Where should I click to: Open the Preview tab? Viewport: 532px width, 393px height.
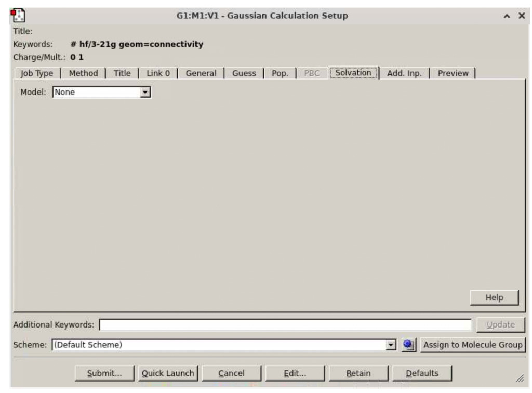click(453, 73)
